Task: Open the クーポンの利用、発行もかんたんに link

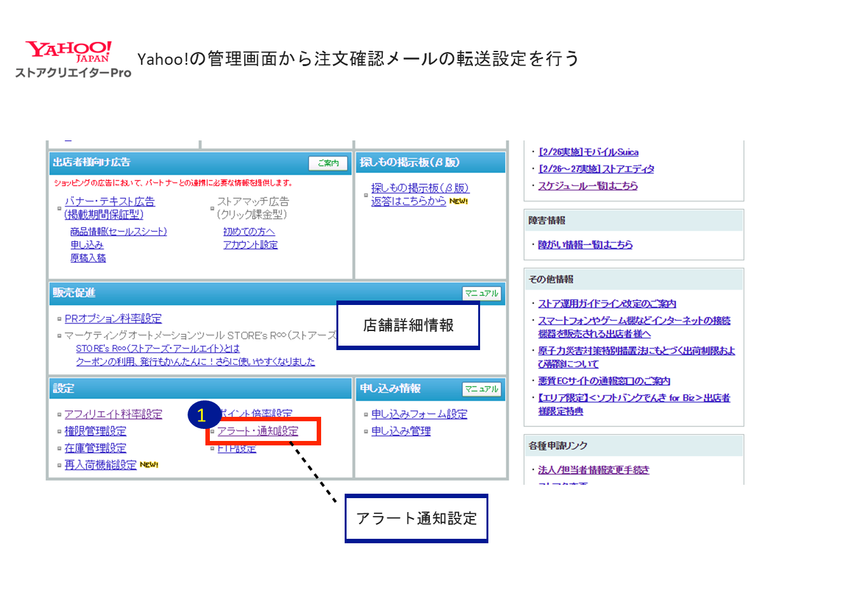Action: (x=195, y=362)
